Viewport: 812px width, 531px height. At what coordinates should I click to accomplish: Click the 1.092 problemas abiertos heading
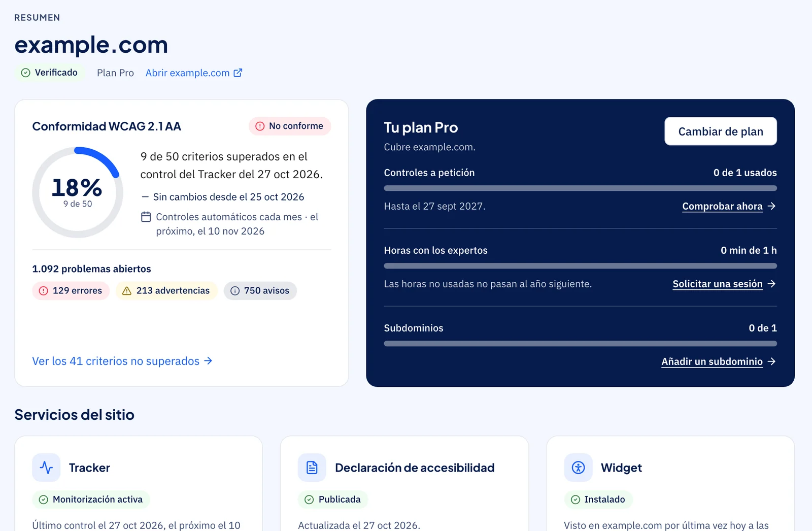point(91,269)
